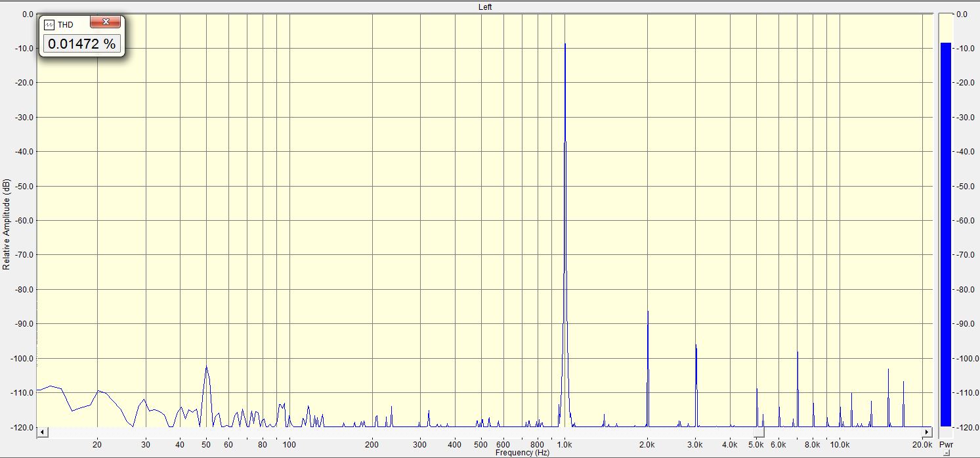This screenshot has width=980, height=458.
Task: Click the 500 Hz frequency axis label
Action: pos(481,445)
